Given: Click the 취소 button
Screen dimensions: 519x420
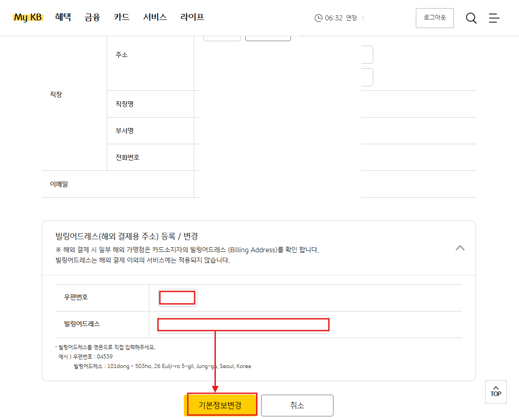Looking at the screenshot, I should [x=297, y=405].
